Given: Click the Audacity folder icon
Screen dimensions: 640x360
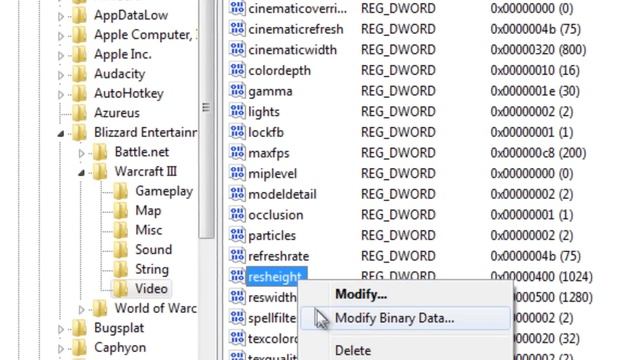Looking at the screenshot, I should pyautogui.click(x=80, y=74).
